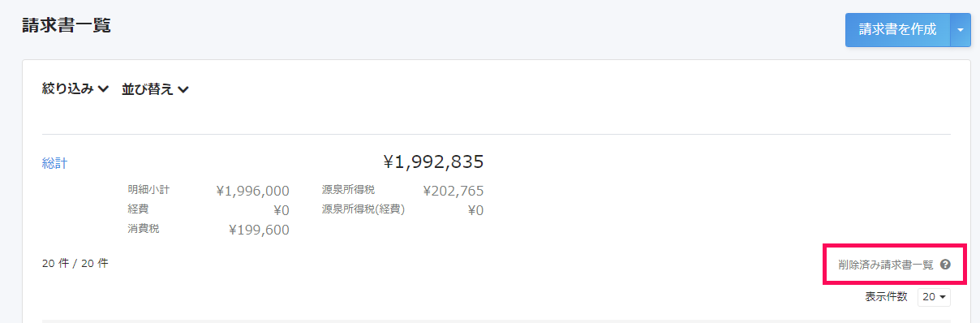Select the 消費税 value ¥199,600
980x323 pixels.
click(260, 230)
